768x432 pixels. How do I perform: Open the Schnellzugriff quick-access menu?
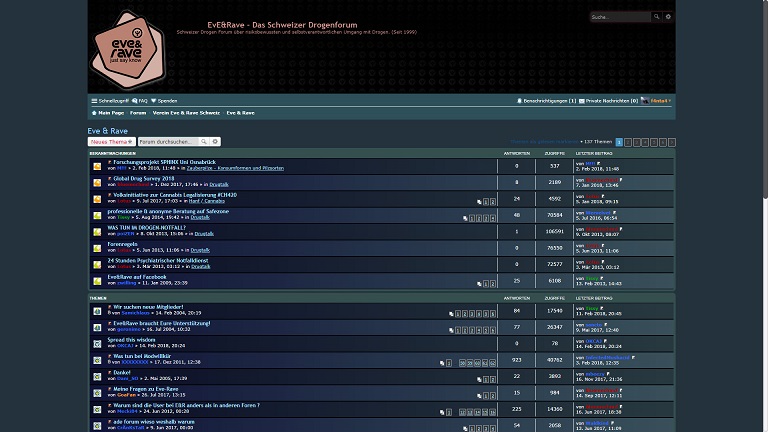(x=110, y=101)
